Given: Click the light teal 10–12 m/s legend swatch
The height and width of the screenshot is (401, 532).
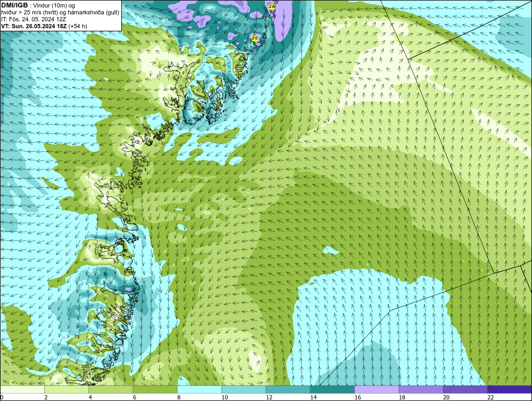Looking at the screenshot, I should (x=244, y=389).
